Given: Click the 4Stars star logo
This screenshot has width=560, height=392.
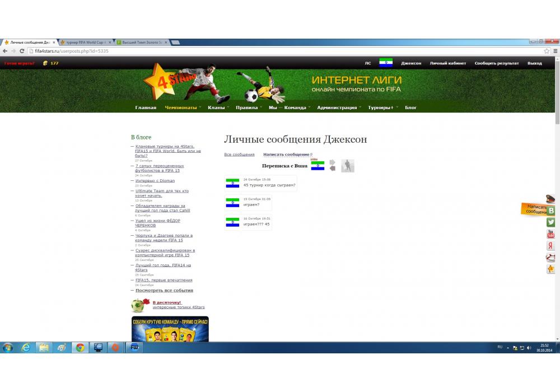Looking at the screenshot, I should 157,80.
